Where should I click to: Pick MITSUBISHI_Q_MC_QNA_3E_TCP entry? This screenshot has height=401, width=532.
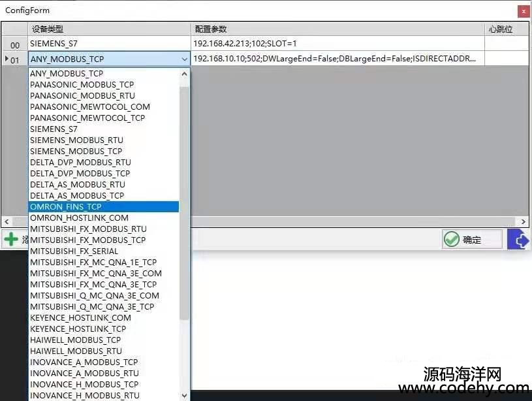[104, 306]
